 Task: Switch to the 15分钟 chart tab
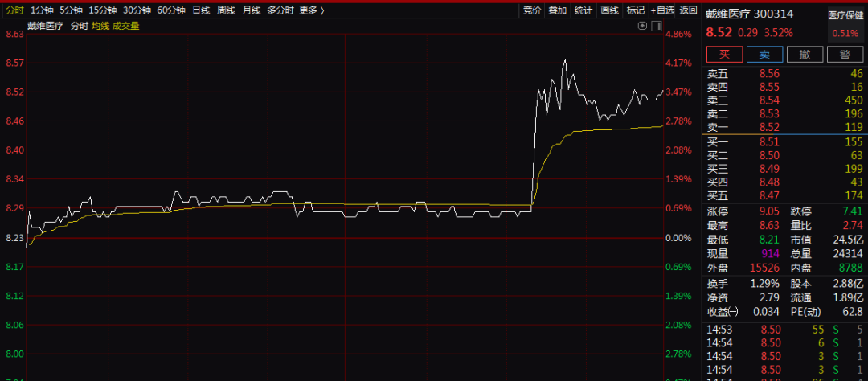point(103,10)
